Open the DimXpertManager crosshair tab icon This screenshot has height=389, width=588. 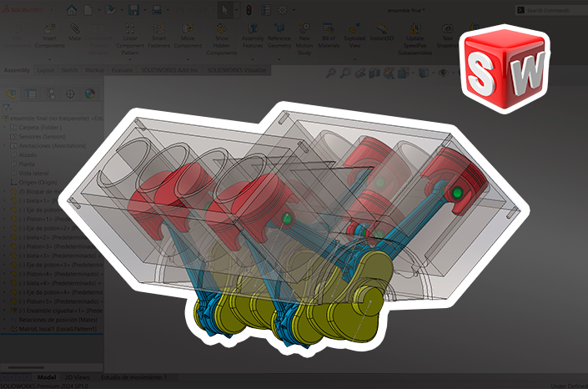coord(70,93)
